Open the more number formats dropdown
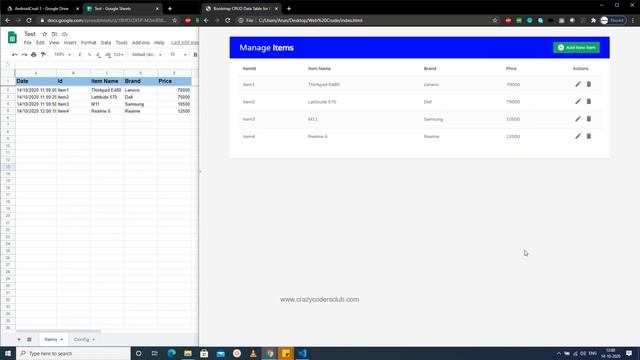The image size is (640, 360). (x=119, y=55)
